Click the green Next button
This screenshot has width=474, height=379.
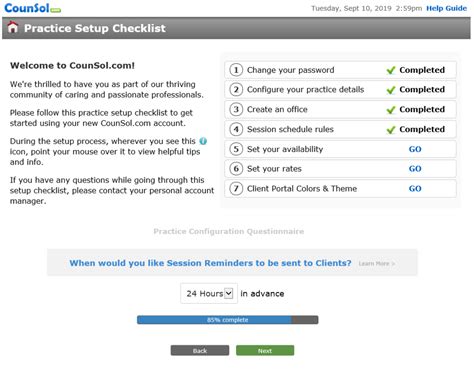[265, 350]
